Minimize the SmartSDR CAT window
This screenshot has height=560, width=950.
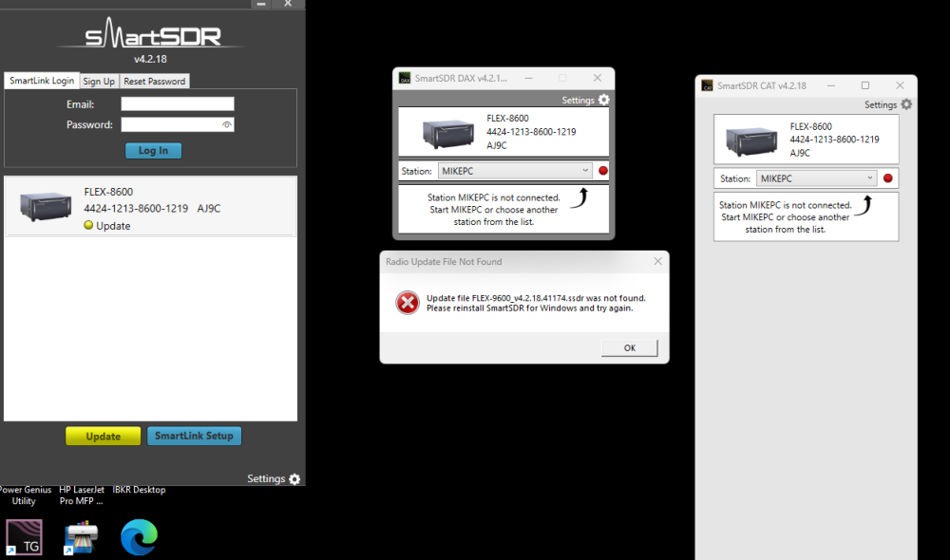pos(831,85)
